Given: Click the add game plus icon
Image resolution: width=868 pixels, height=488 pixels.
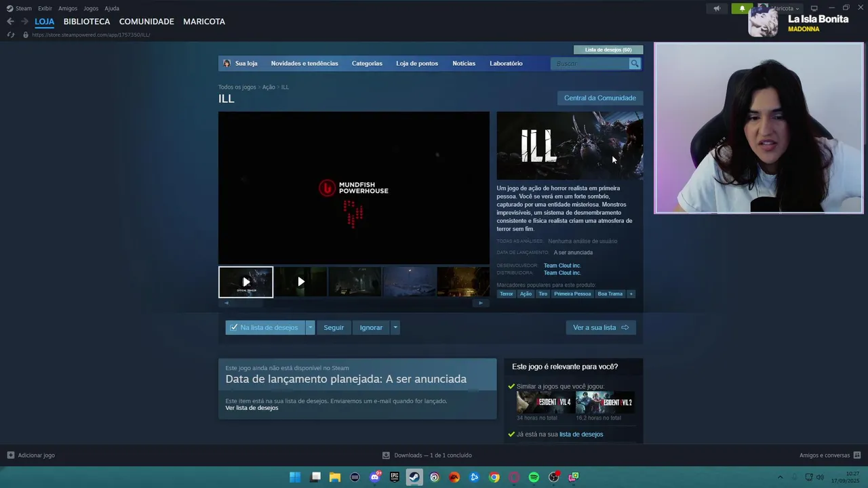Looking at the screenshot, I should pos(10,455).
